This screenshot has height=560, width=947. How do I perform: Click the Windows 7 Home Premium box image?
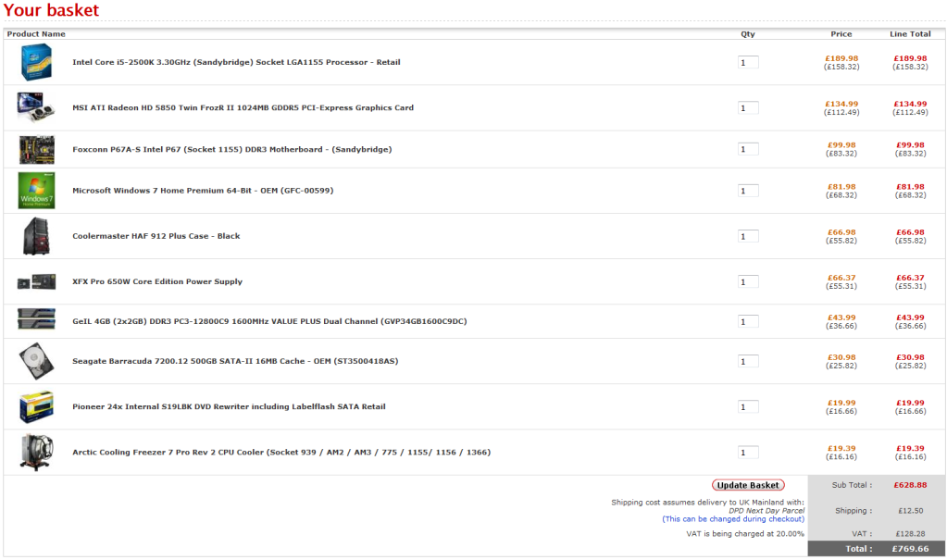point(36,191)
